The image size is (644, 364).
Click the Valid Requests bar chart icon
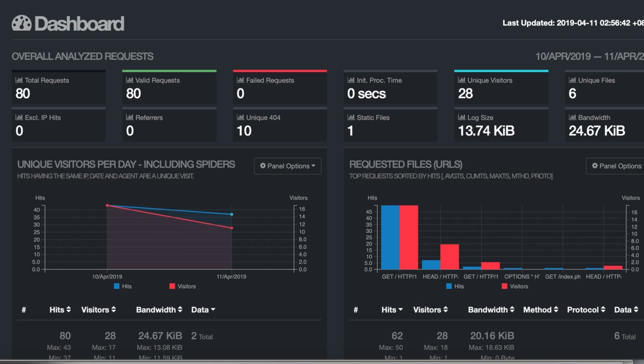click(130, 80)
